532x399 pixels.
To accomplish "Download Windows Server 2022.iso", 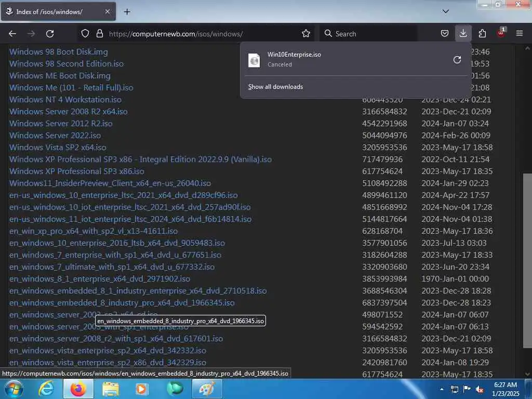I will [x=55, y=136].
